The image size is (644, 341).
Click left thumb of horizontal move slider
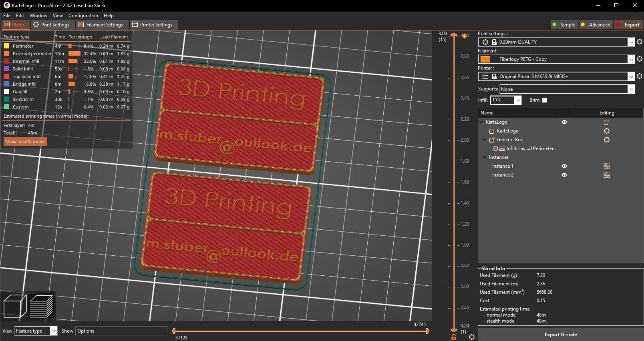click(173, 331)
